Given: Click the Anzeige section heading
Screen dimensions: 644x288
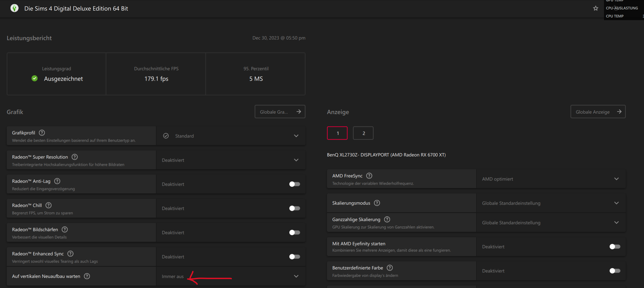Looking at the screenshot, I should 338,112.
